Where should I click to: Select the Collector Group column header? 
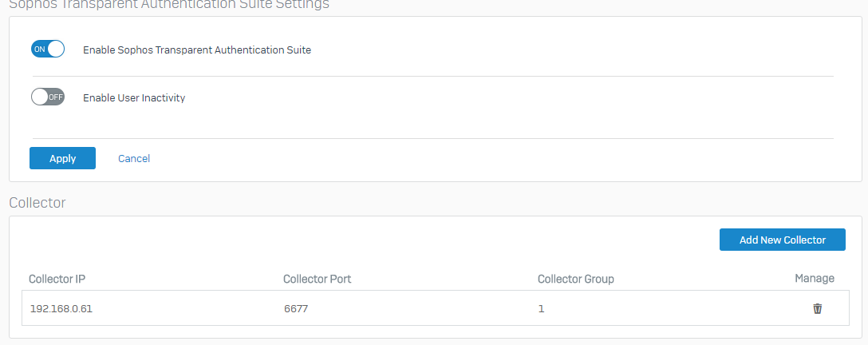576,279
